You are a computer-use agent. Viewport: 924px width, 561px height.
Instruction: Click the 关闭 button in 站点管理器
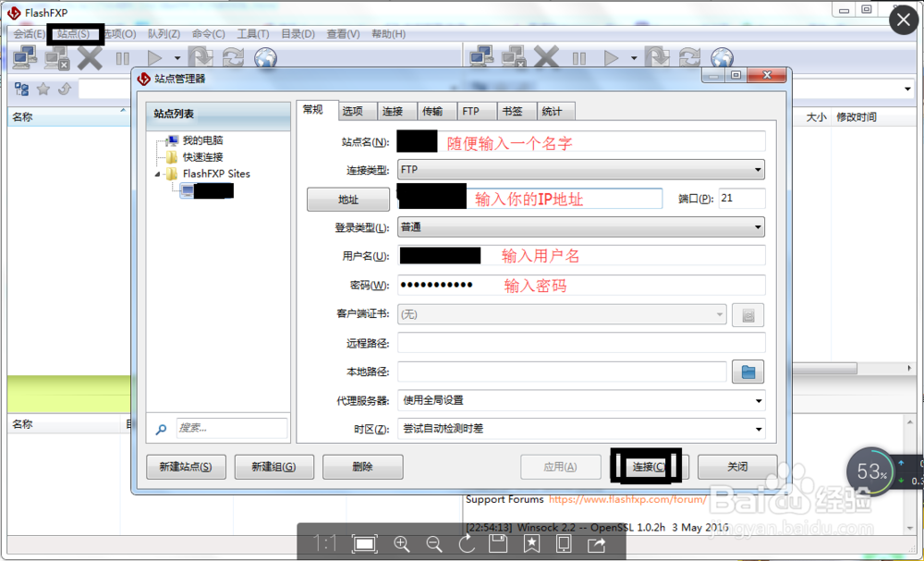[x=737, y=467]
